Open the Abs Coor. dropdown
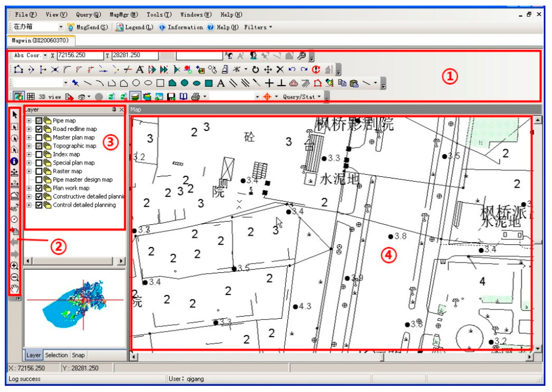This screenshot has height=392, width=552. [45, 56]
